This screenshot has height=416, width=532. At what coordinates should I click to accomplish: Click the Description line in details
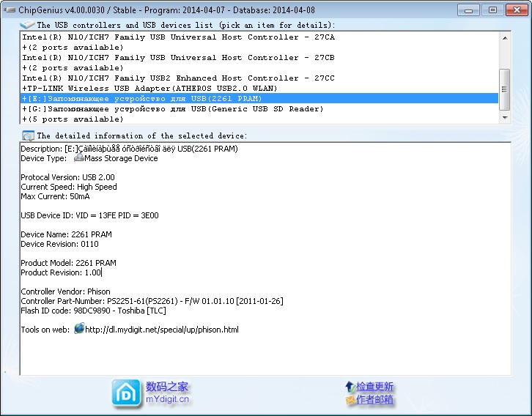(x=129, y=149)
